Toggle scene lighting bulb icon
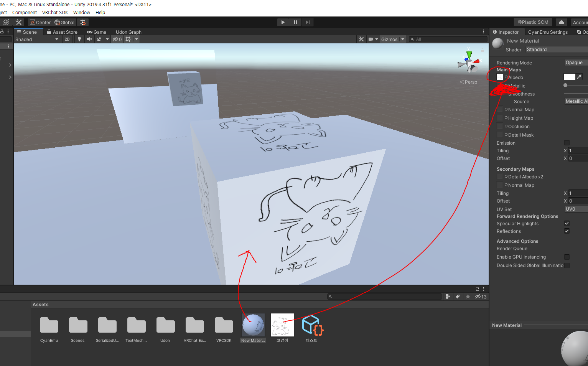 pyautogui.click(x=79, y=39)
